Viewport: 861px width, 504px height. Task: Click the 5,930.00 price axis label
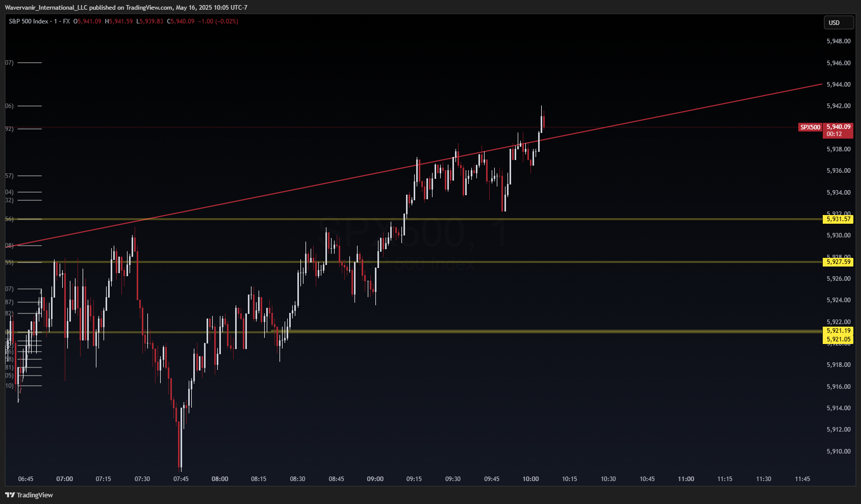tap(839, 235)
